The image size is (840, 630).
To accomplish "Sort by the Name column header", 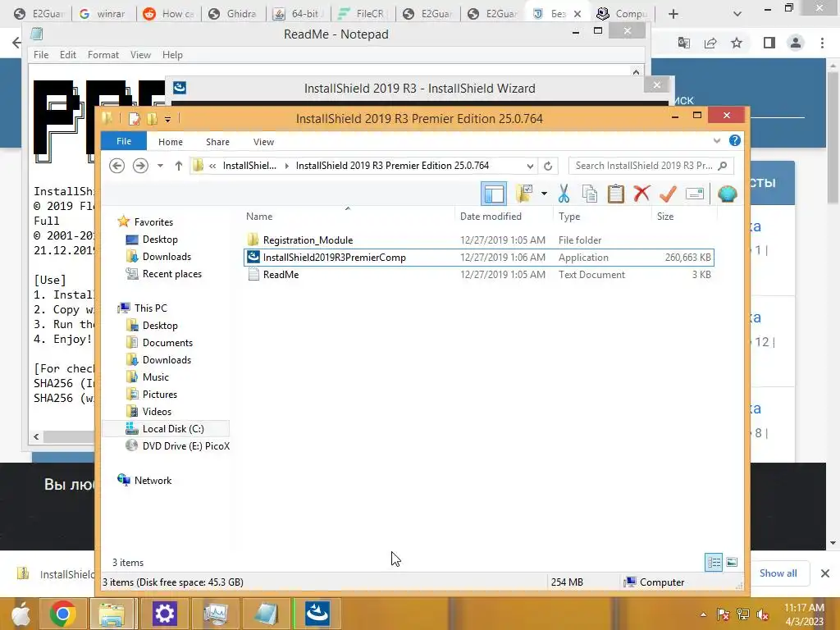I will click(259, 217).
